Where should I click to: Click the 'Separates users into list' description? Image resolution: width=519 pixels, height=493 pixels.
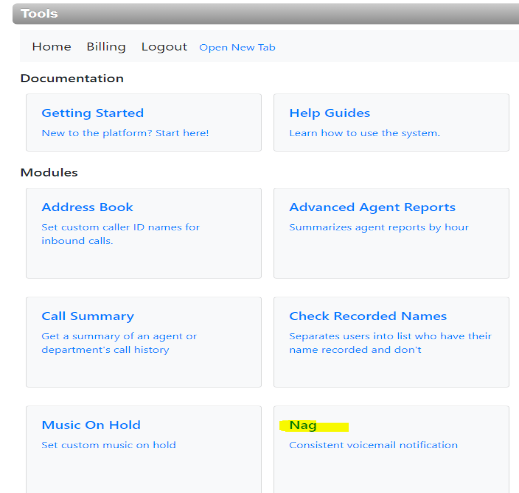(x=390, y=343)
